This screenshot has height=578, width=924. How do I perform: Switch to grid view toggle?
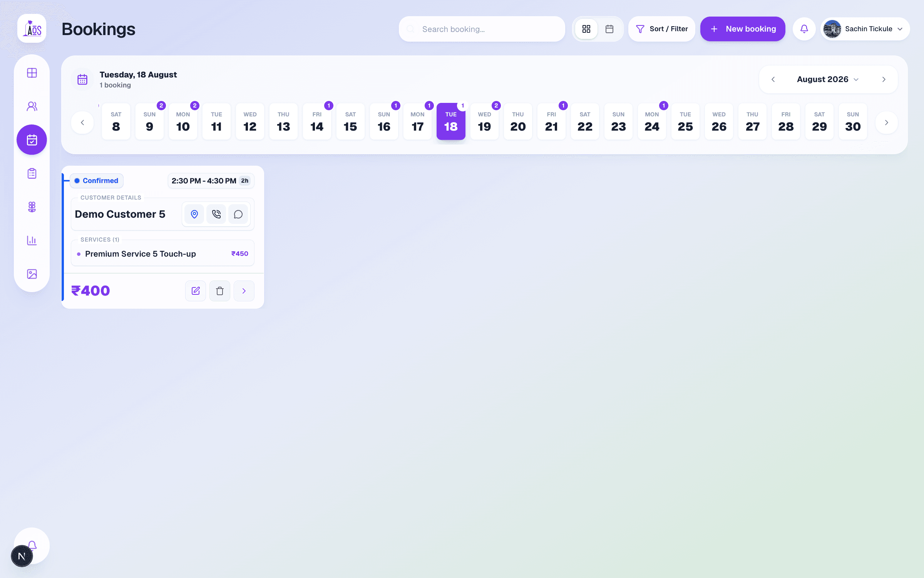point(586,29)
